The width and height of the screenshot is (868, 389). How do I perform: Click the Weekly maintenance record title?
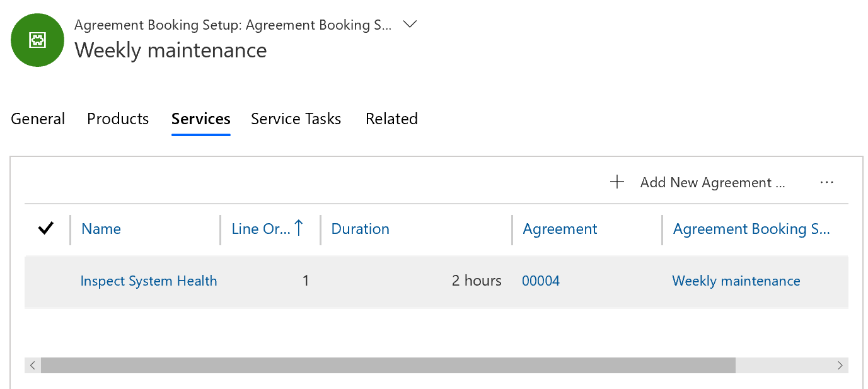tap(171, 50)
